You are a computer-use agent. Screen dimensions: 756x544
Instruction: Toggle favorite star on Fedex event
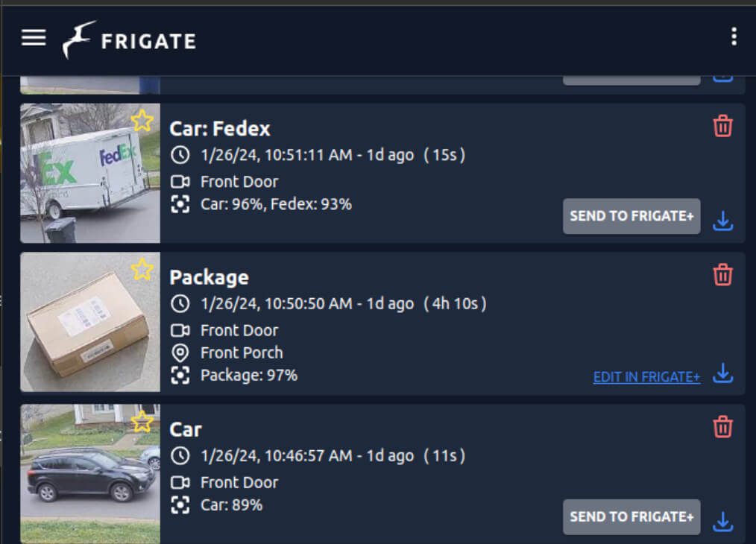coord(142,120)
